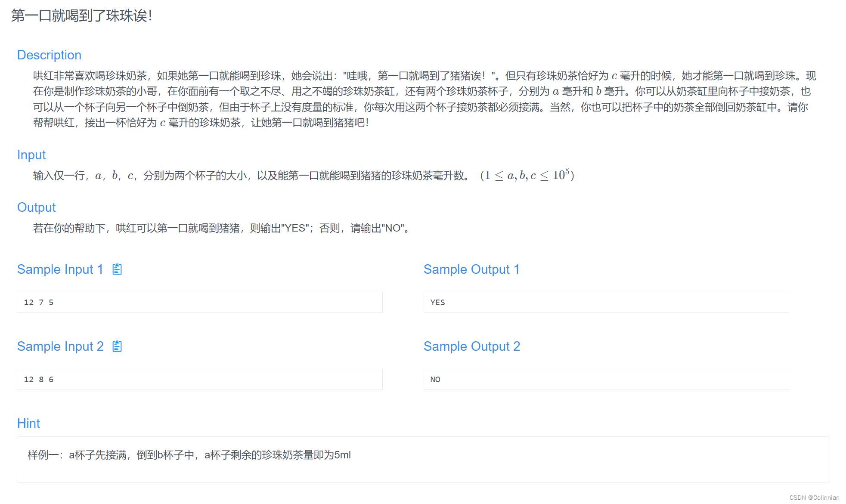Click the sample input box containing 12 8 6
Image resolution: width=846 pixels, height=504 pixels.
[199, 380]
